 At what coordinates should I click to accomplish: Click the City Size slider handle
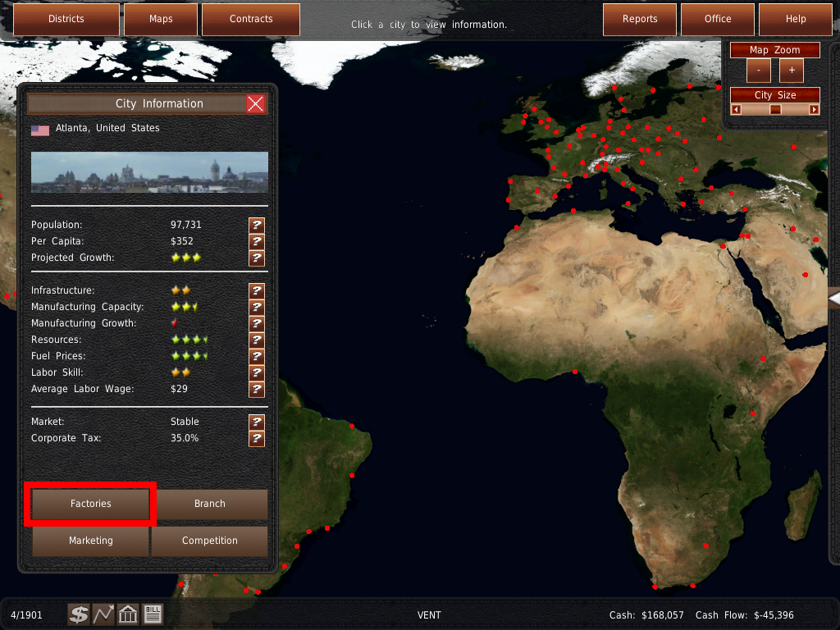tap(775, 109)
